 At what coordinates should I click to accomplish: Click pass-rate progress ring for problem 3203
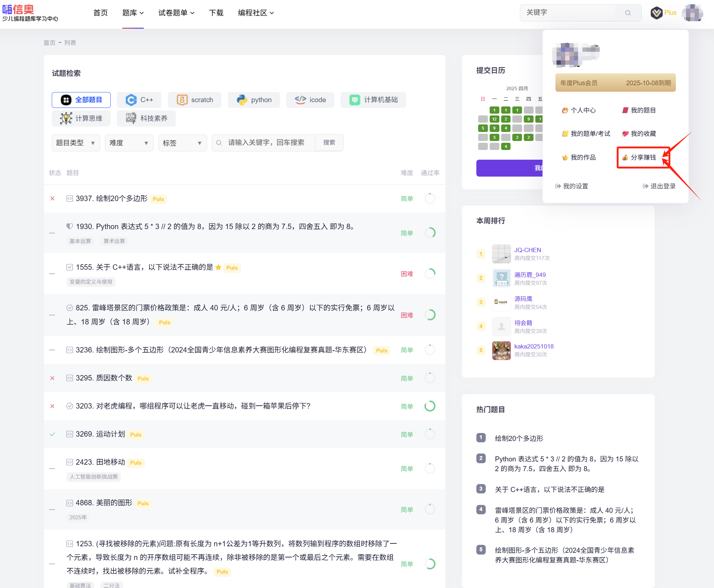[x=430, y=406]
